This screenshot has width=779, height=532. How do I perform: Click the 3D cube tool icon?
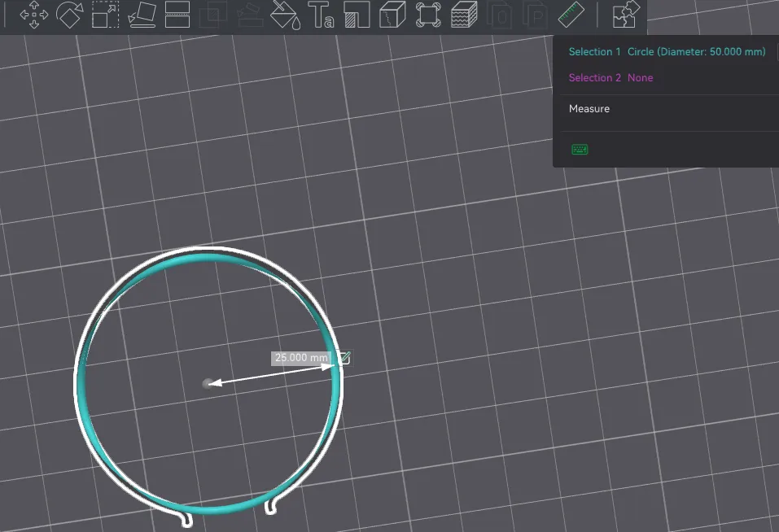(392, 15)
